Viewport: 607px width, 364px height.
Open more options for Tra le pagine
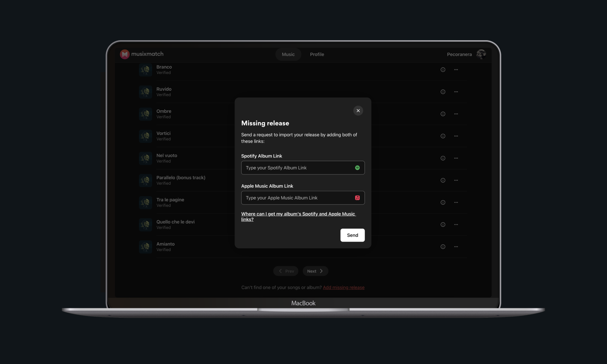click(x=456, y=202)
